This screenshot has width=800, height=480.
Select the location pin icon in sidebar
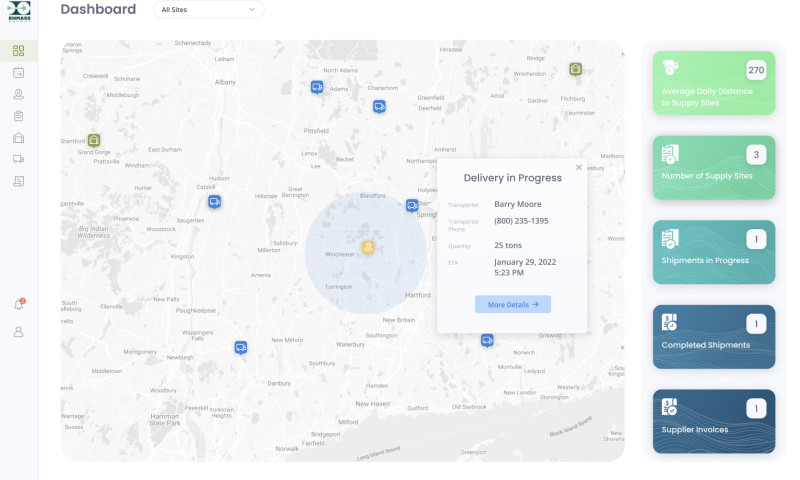coord(18,94)
